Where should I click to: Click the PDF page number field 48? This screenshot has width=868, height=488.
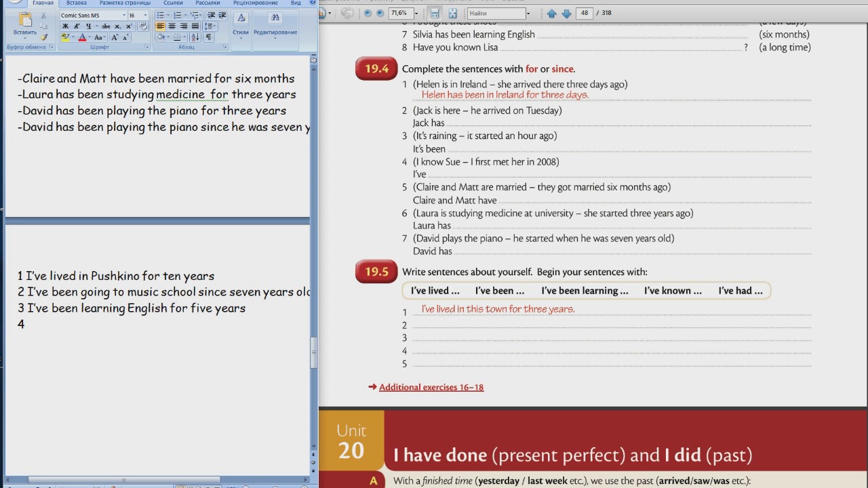coord(584,14)
